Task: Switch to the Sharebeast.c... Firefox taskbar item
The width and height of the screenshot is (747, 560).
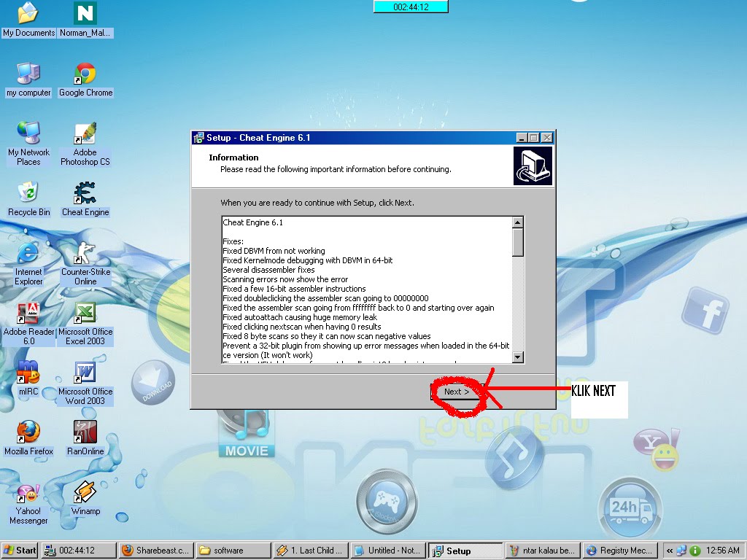Action: click(157, 551)
